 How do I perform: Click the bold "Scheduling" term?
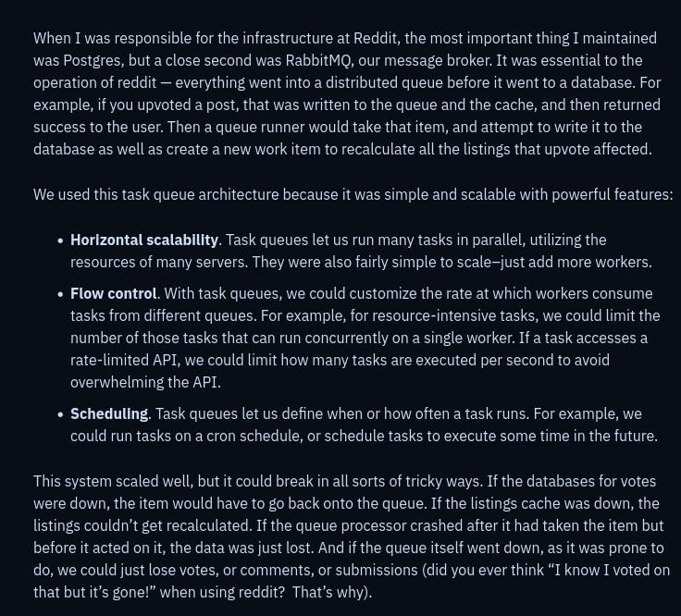[109, 414]
